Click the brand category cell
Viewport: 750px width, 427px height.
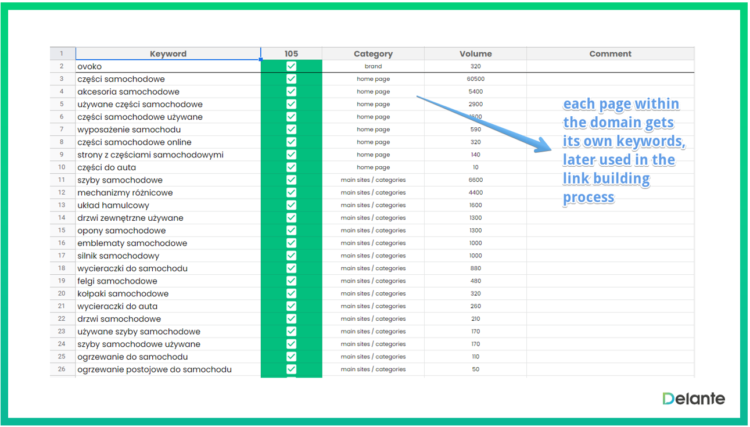[x=373, y=66]
